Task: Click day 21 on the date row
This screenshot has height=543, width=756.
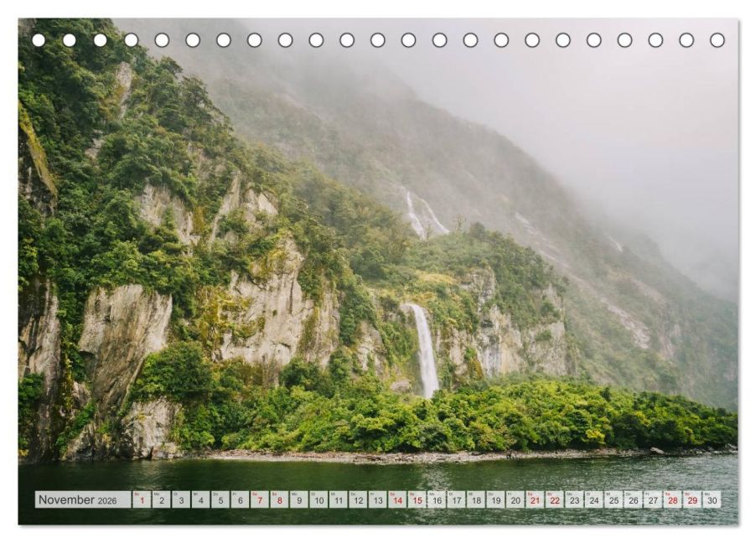Action: point(535,500)
